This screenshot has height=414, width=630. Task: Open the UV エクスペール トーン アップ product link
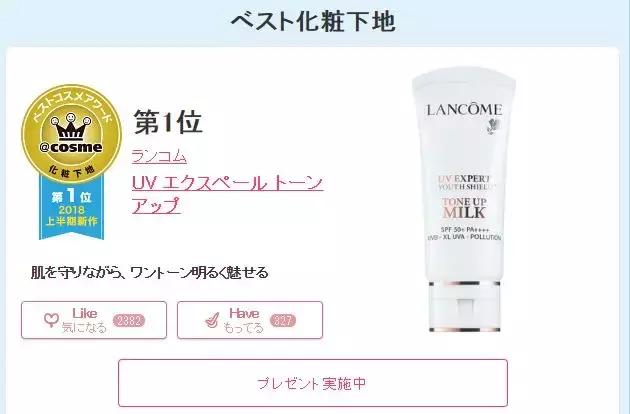[x=227, y=194]
